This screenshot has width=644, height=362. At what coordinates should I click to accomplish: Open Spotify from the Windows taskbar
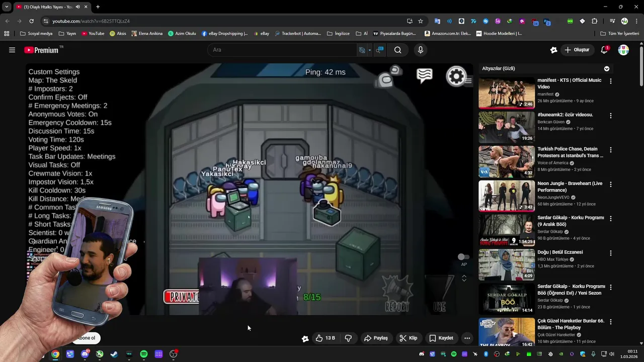point(144,354)
